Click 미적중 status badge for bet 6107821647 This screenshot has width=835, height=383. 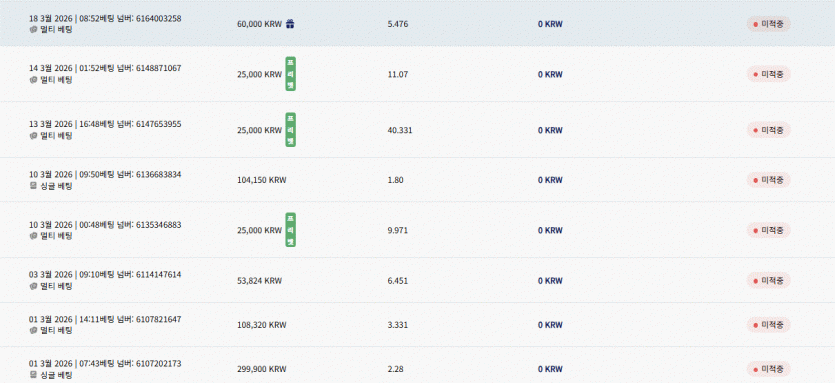pos(768,324)
